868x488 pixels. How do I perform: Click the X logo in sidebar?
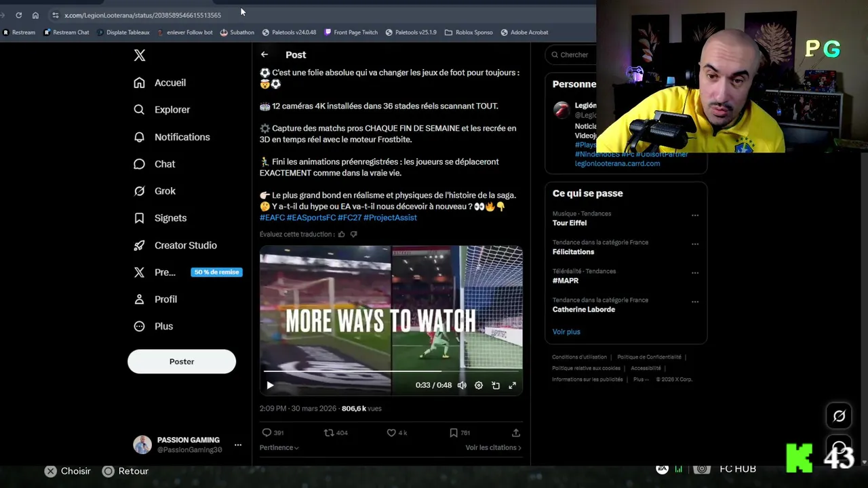tap(140, 56)
